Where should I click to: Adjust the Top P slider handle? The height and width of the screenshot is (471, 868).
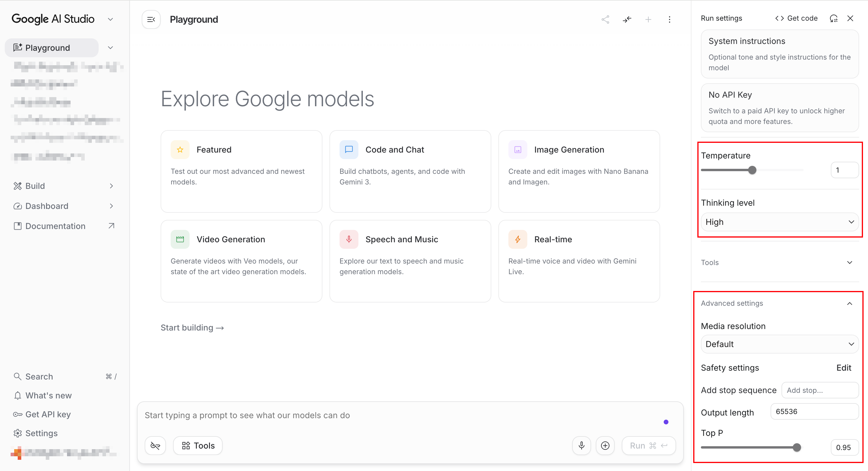[x=797, y=447]
